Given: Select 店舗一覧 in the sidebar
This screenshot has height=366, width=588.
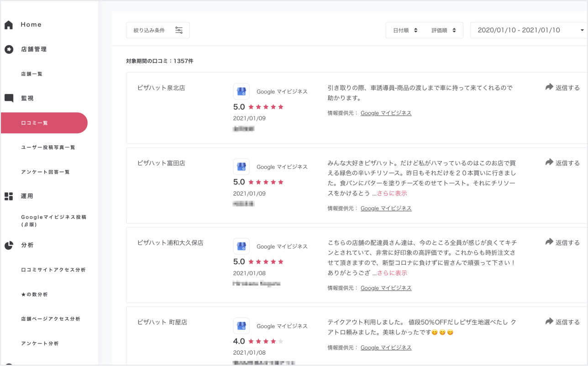Looking at the screenshot, I should click(32, 74).
